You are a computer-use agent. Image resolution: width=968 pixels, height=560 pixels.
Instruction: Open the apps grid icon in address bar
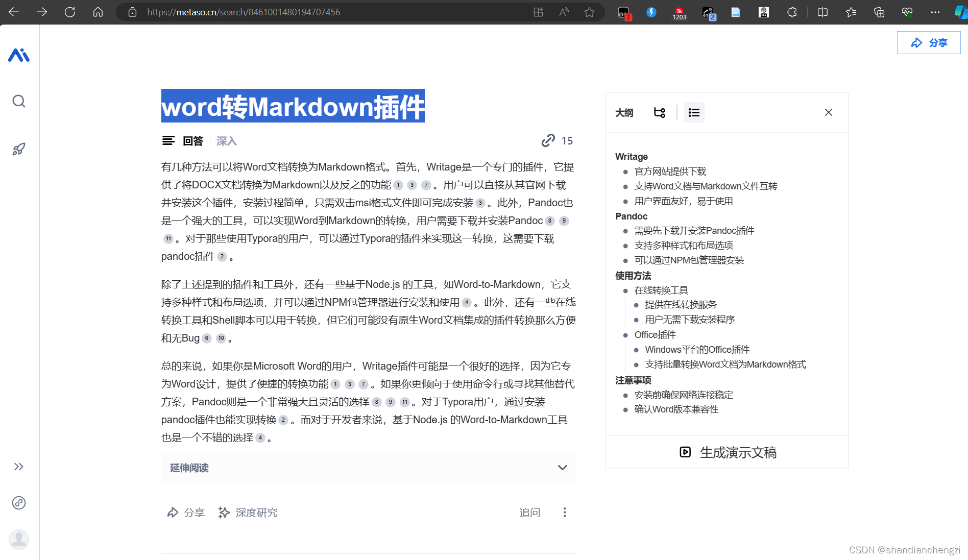point(538,12)
